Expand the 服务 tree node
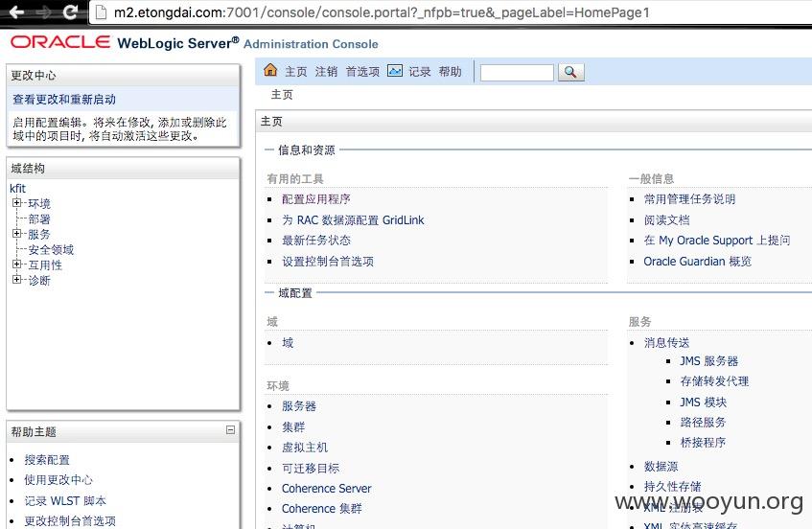 [x=16, y=234]
